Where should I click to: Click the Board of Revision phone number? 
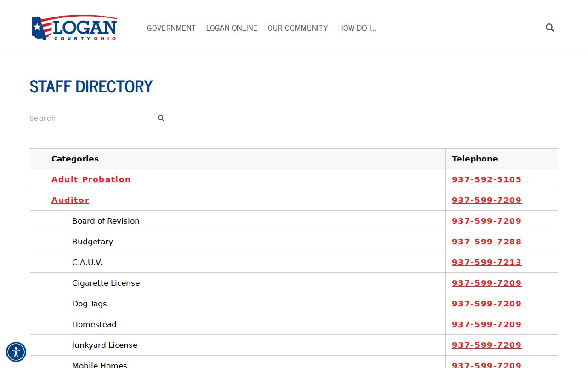point(486,221)
